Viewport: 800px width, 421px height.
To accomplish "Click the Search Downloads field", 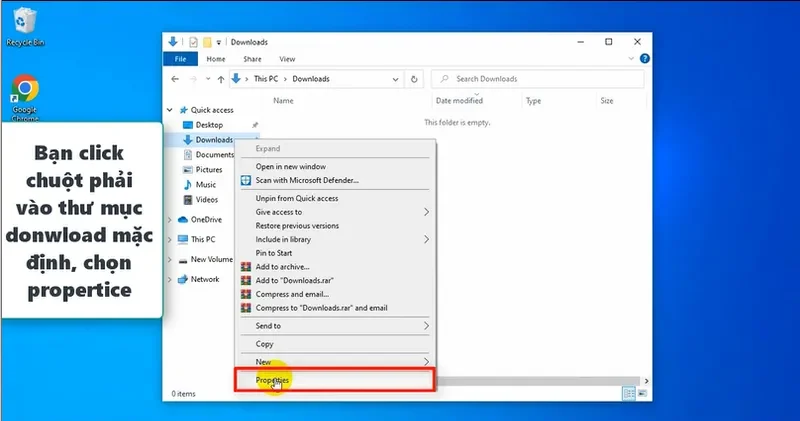I will [537, 79].
